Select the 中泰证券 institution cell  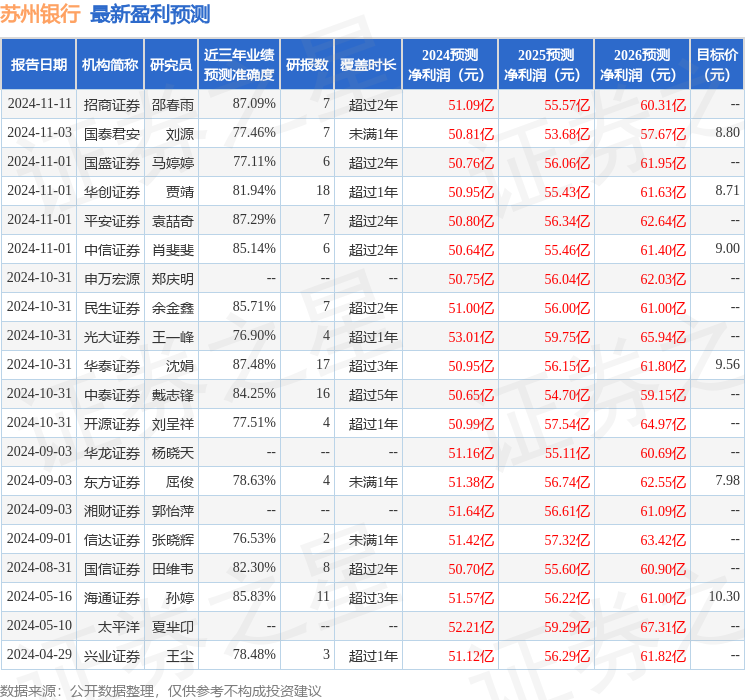[x=112, y=395]
